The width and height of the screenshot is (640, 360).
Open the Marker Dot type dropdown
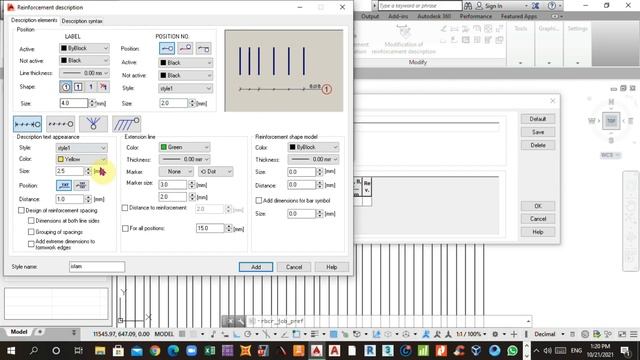pyautogui.click(x=216, y=172)
